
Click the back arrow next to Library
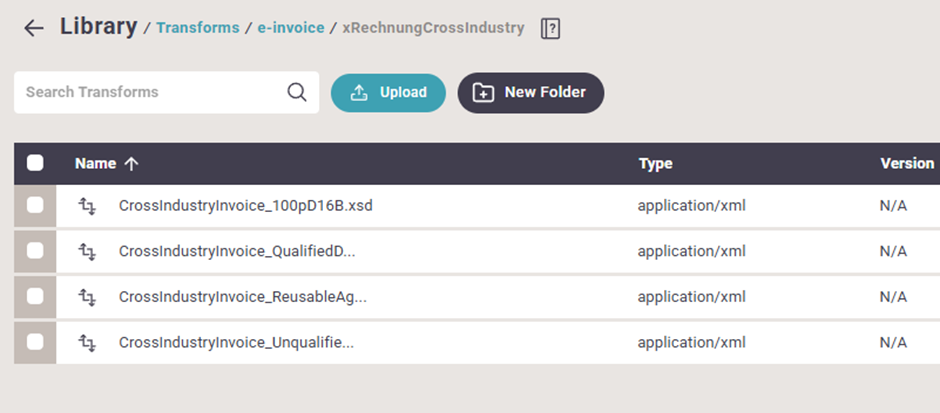(34, 28)
